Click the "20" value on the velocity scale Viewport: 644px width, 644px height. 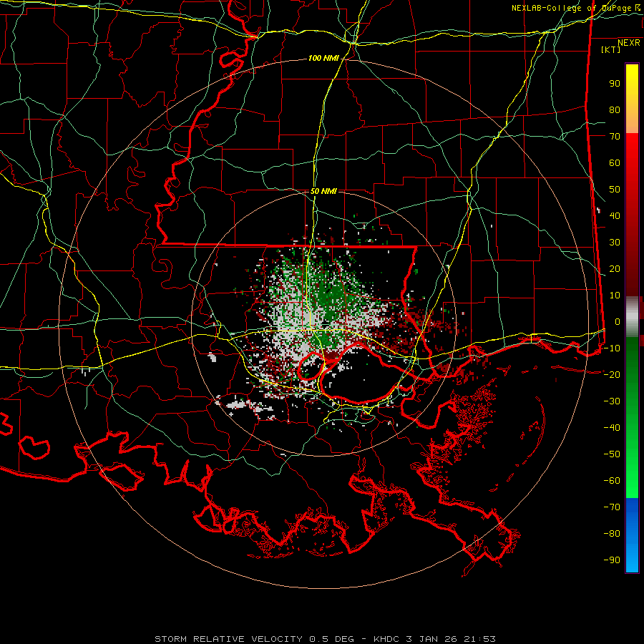(x=615, y=269)
